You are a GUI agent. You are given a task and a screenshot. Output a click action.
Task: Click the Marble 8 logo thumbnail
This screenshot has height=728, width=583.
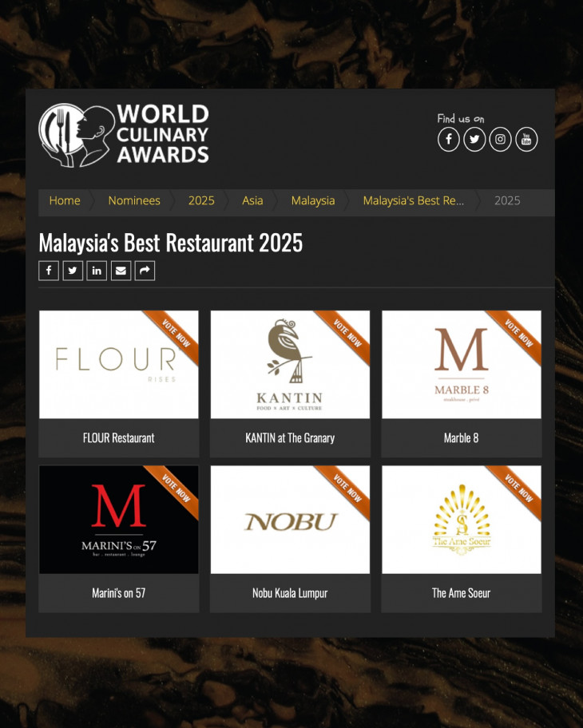[462, 365]
